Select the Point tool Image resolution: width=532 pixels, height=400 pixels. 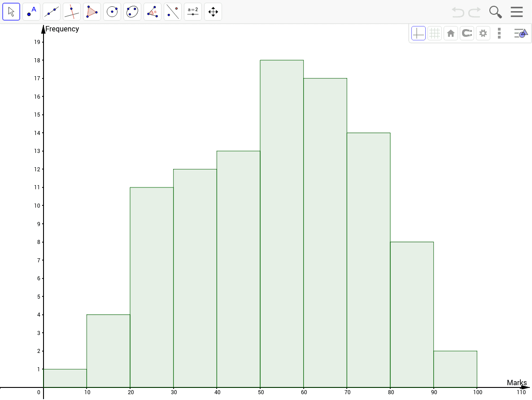31,12
